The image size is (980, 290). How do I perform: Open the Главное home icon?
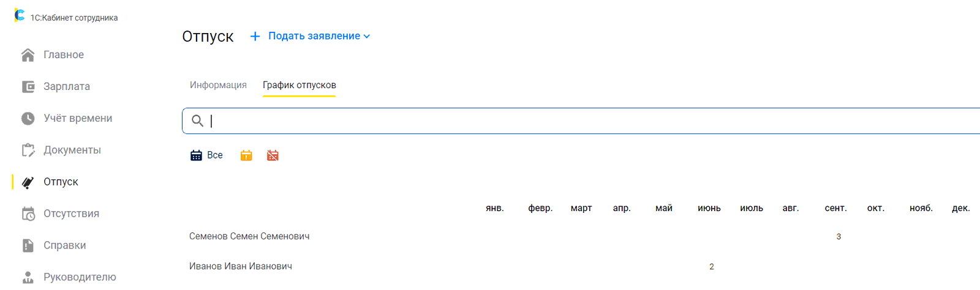(28, 55)
